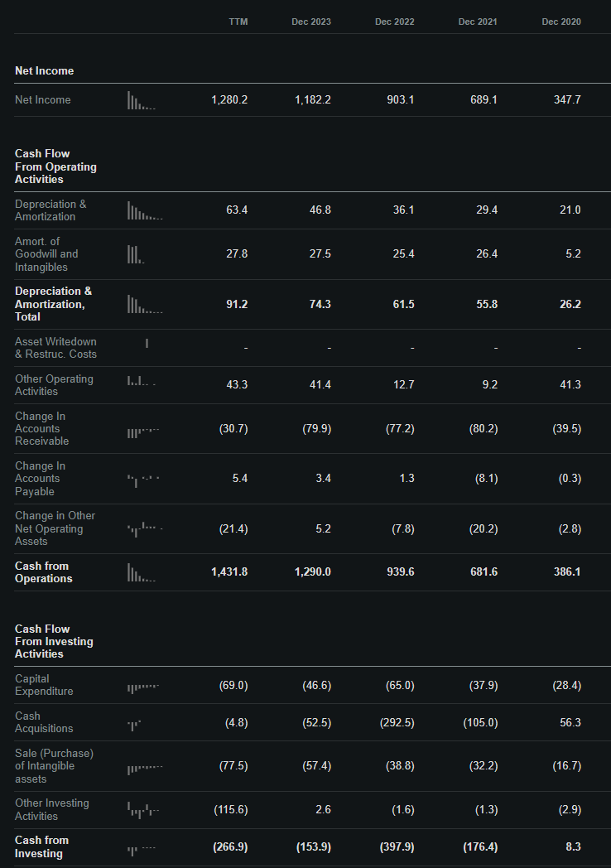Click the Net Income sparkline chart
The height and width of the screenshot is (868, 611).
[x=141, y=100]
